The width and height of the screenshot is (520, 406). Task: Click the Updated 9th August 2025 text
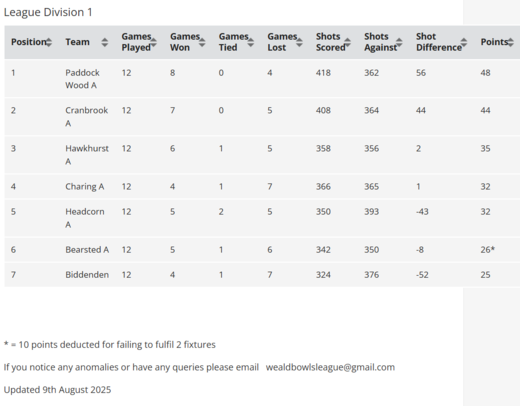[x=57, y=390]
